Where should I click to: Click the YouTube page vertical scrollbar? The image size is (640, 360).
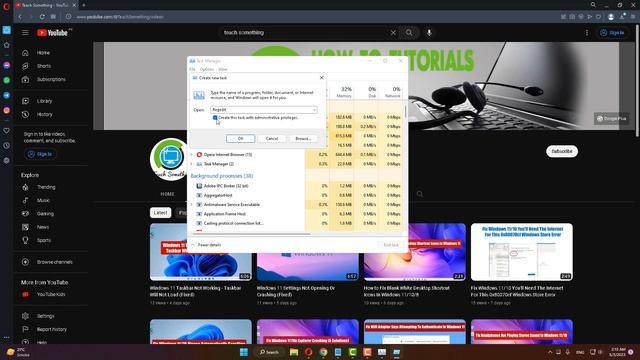[x=638, y=82]
